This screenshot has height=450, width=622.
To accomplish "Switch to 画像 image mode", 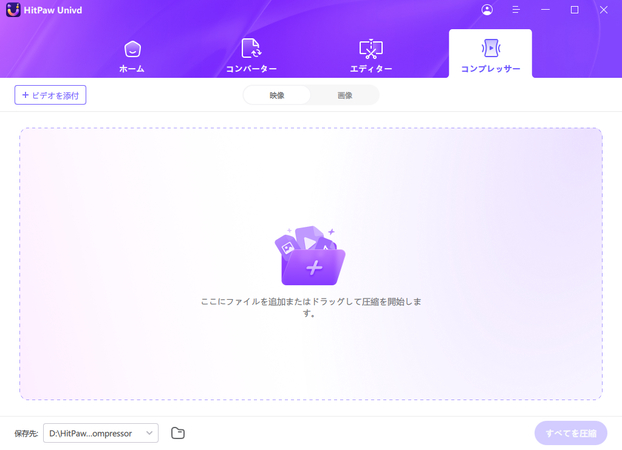I will 345,95.
